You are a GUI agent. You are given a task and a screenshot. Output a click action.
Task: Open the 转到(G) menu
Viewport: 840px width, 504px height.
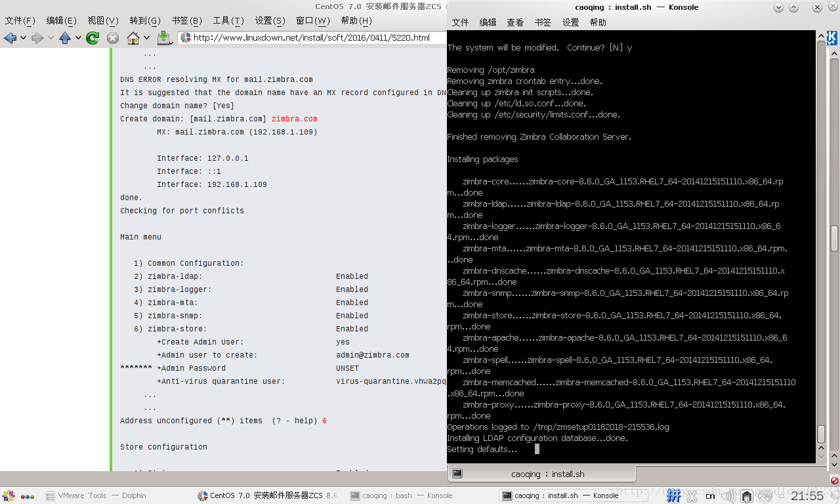(145, 21)
